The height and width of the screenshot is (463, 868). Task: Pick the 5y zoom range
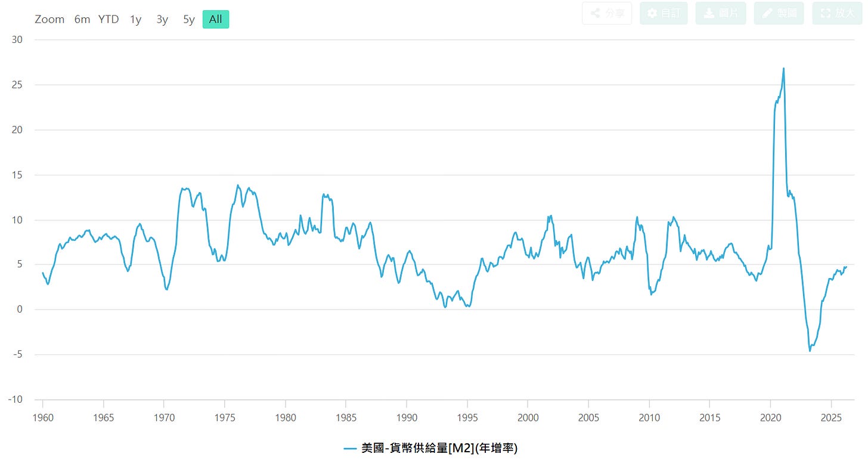tap(189, 19)
